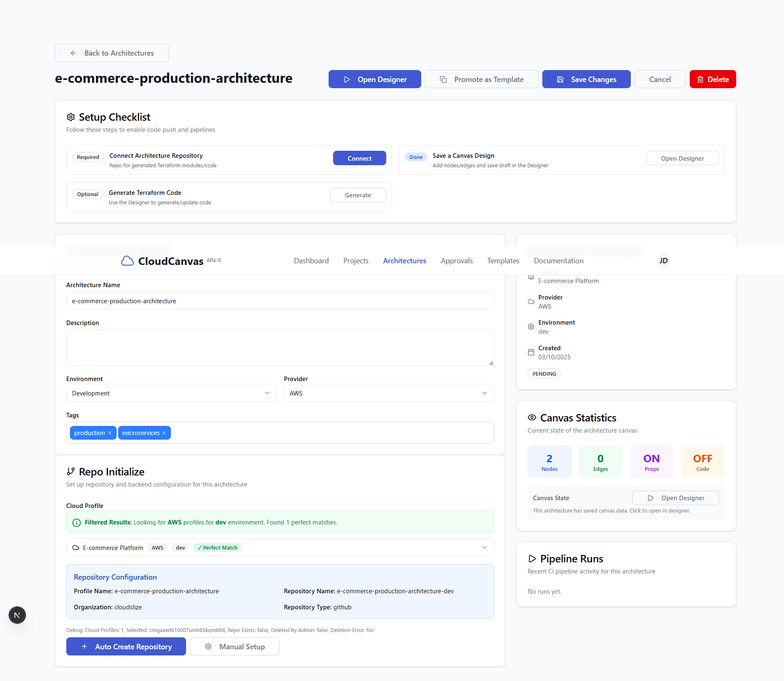
Task: Click the eye icon beside Canvas Statistics
Action: [x=532, y=418]
